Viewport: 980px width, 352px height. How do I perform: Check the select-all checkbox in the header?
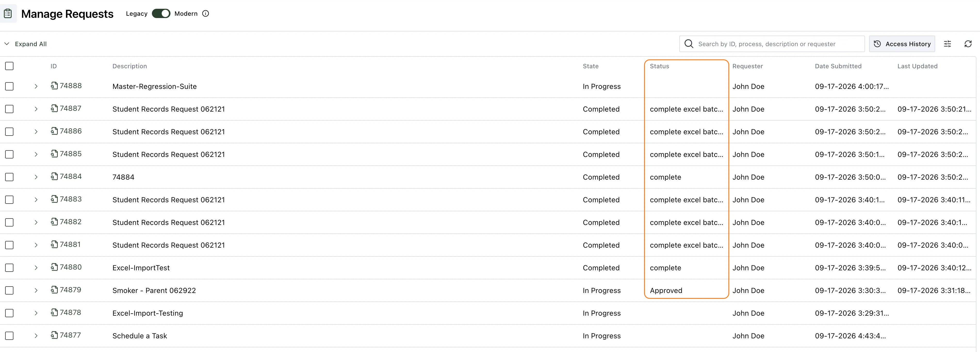pyautogui.click(x=10, y=66)
